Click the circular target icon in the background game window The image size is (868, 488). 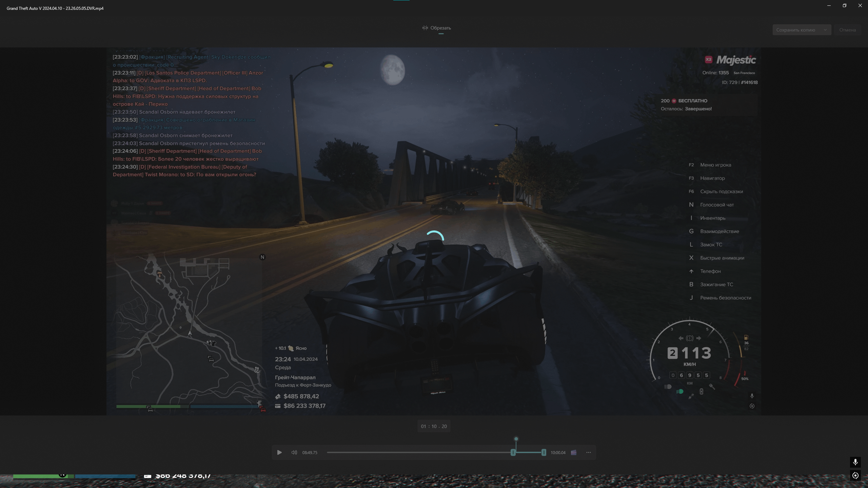pyautogui.click(x=855, y=475)
